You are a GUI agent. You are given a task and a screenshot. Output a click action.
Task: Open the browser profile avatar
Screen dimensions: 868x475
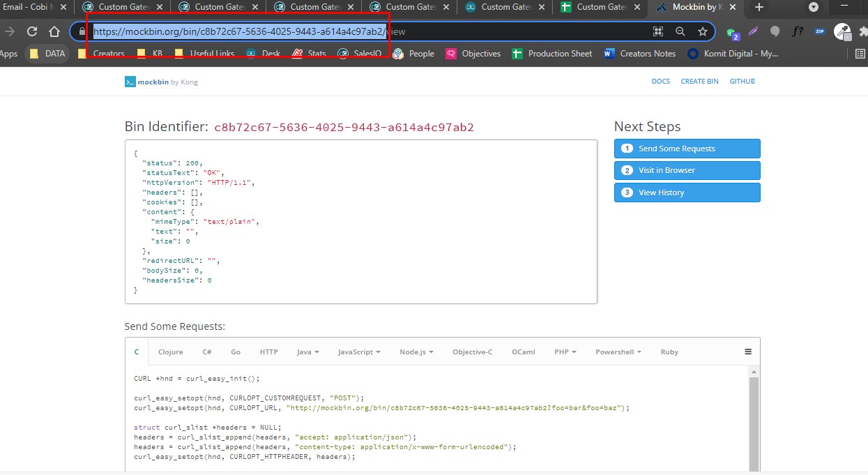[x=842, y=31]
